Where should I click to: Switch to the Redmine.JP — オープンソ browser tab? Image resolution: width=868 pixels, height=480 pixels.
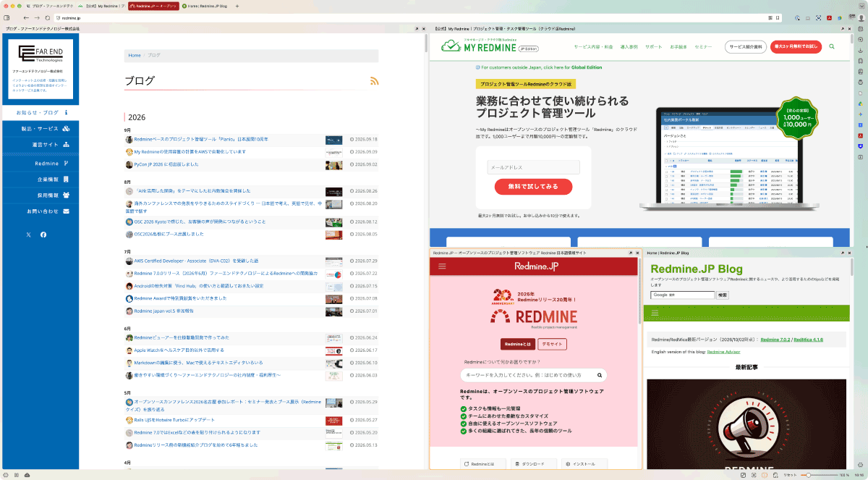click(153, 6)
